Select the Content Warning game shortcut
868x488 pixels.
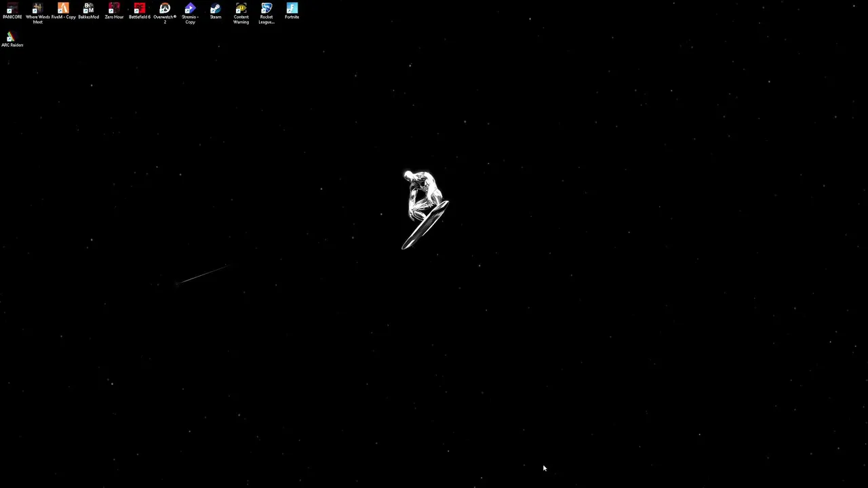pos(241,14)
